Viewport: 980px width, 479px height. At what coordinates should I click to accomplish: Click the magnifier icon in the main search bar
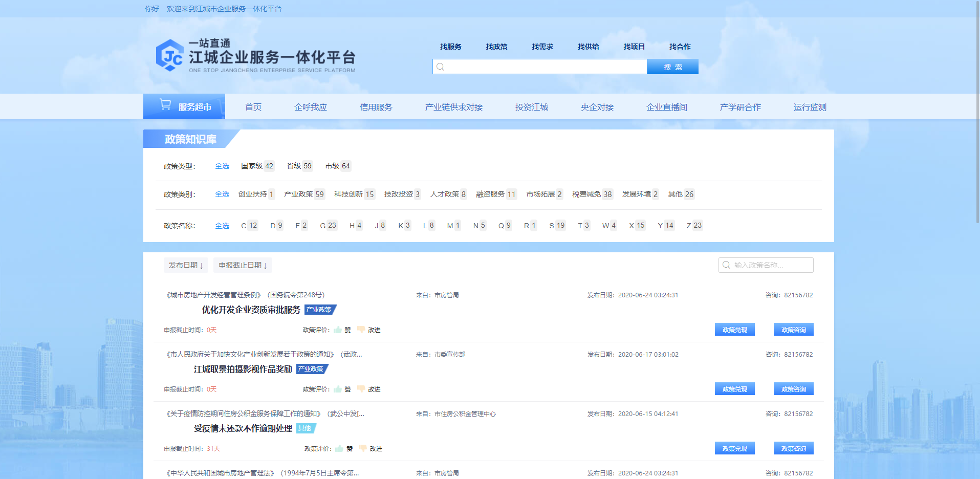point(440,67)
